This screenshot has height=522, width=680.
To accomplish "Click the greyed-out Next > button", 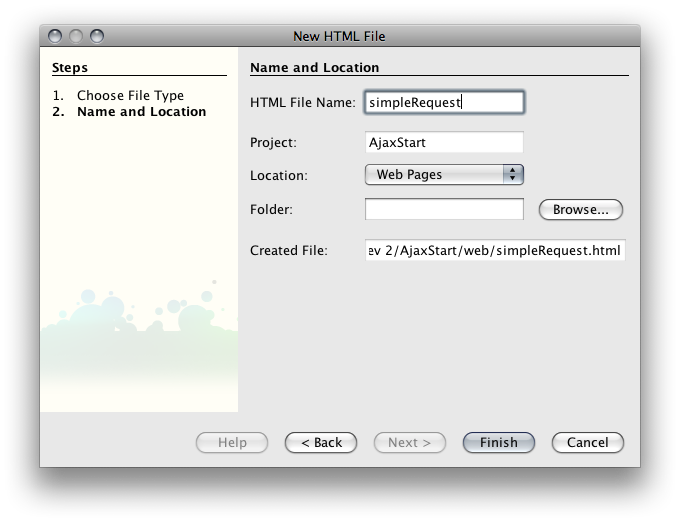I will (x=409, y=442).
